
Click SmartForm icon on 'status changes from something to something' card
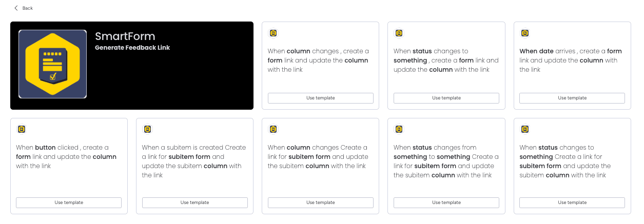(399, 129)
